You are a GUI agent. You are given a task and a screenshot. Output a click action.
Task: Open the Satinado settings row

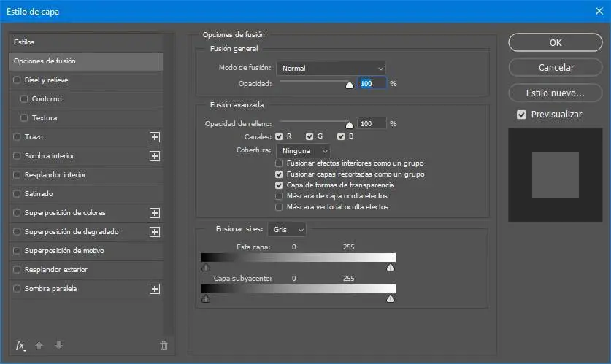pyautogui.click(x=86, y=193)
